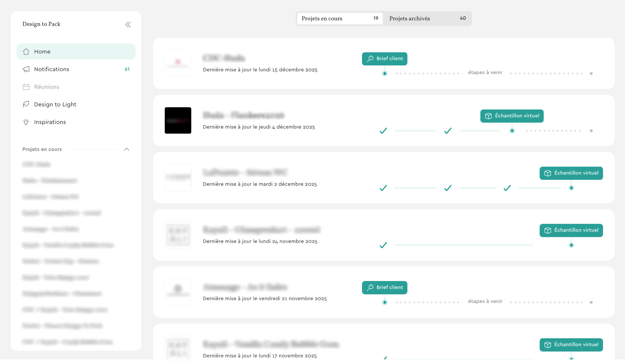Open the Notifications count badge 61

(127, 69)
